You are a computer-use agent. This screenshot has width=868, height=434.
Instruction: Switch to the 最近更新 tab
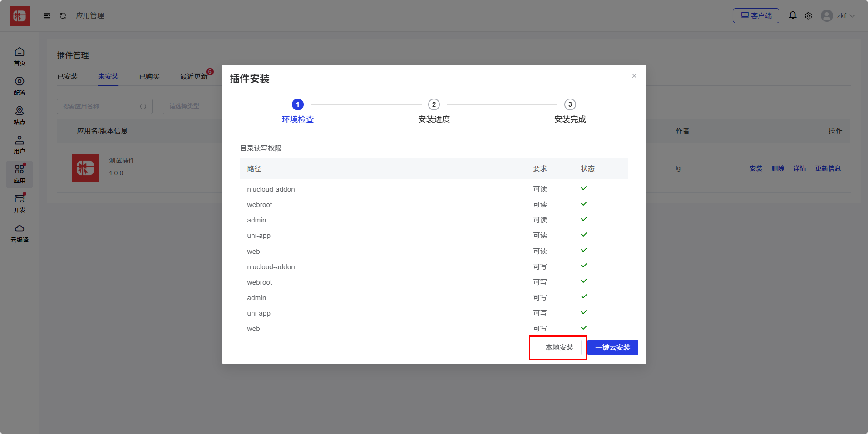coord(194,76)
